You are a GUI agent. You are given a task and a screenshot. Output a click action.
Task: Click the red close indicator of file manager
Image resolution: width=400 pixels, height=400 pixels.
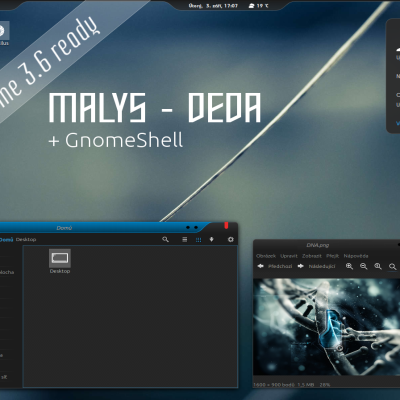tap(226, 226)
